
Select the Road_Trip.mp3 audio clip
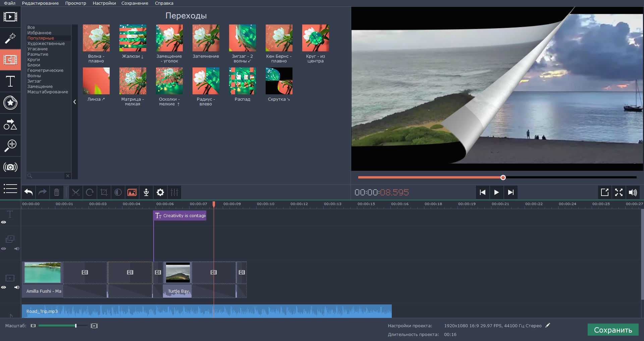click(x=207, y=311)
